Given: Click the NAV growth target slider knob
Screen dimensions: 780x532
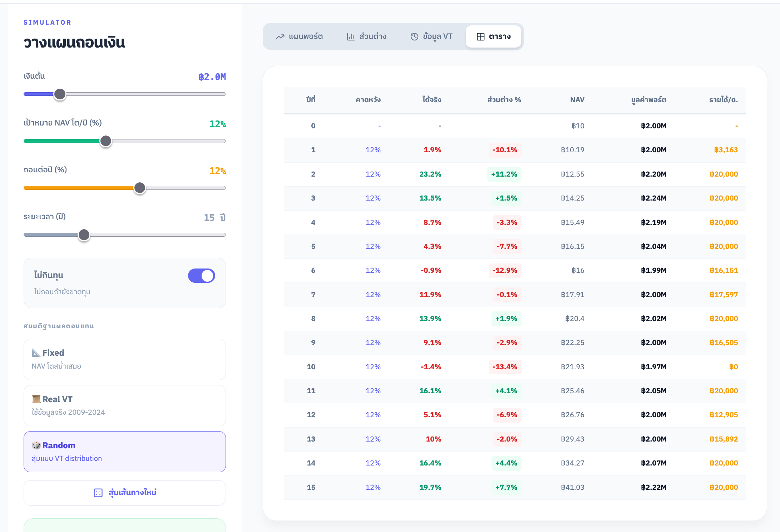Looking at the screenshot, I should [x=105, y=141].
